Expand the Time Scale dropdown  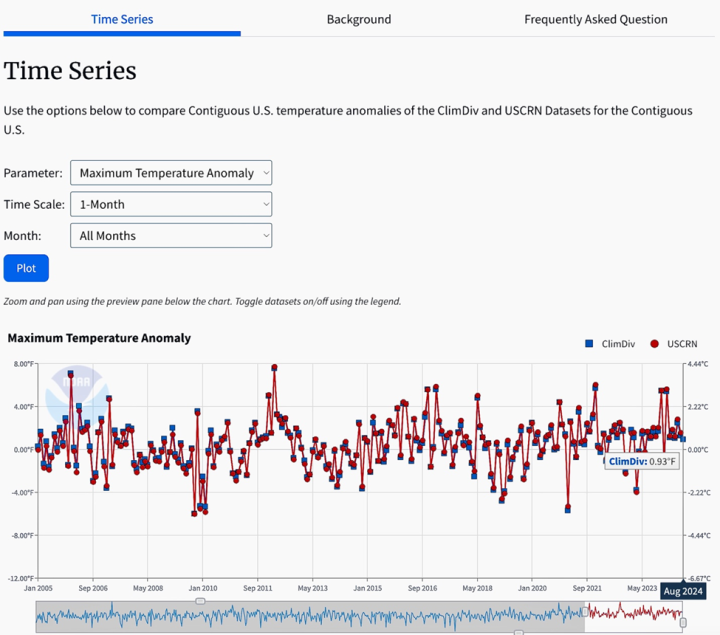pos(171,204)
